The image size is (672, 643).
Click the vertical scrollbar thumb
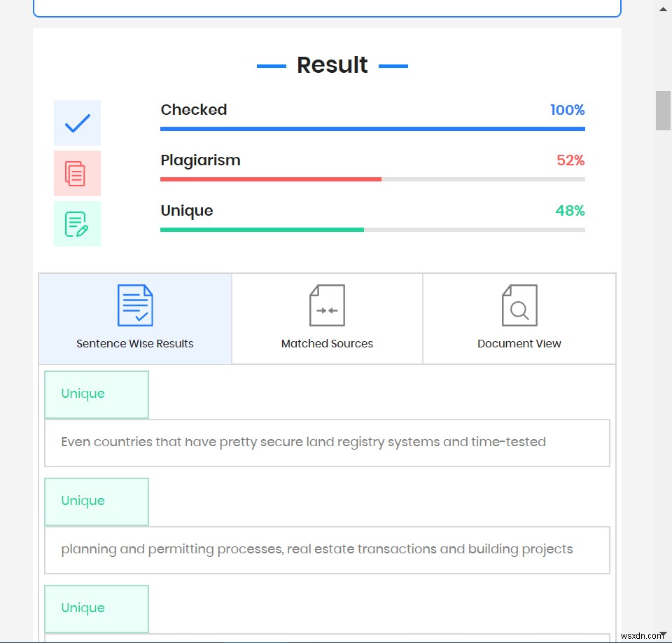663,111
